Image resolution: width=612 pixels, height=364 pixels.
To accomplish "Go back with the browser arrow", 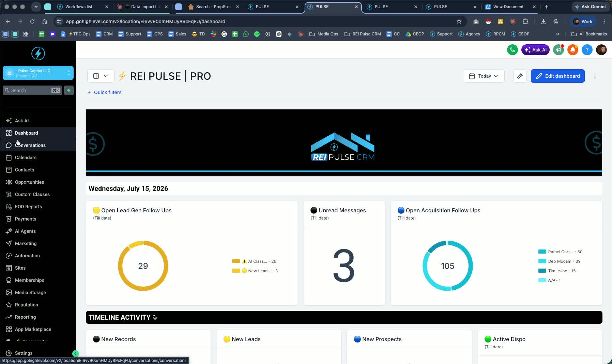I will point(8,21).
